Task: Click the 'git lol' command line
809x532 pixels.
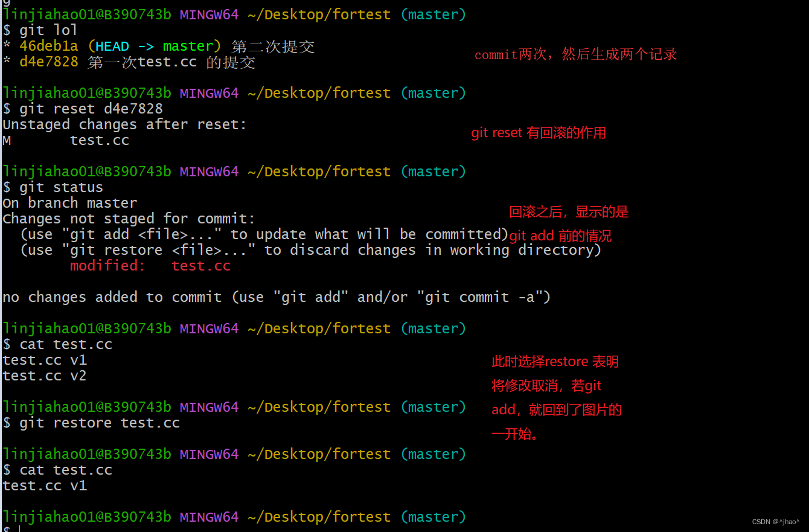Action: (40, 30)
